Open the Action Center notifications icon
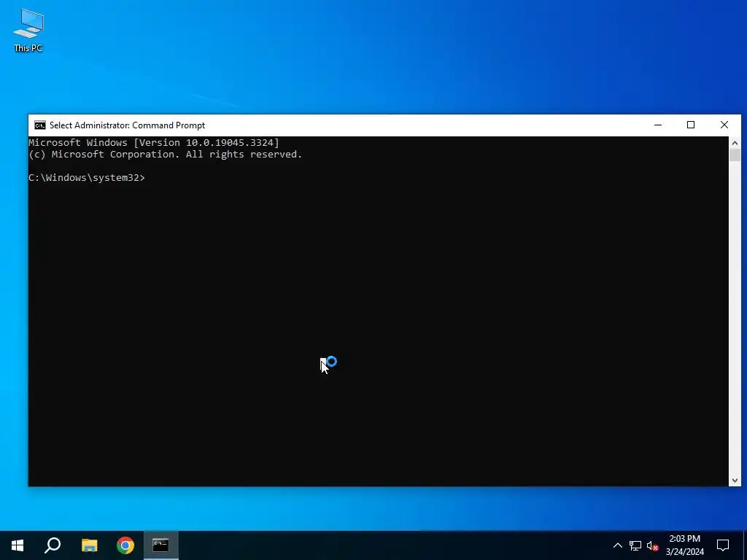747x560 pixels. click(x=723, y=545)
